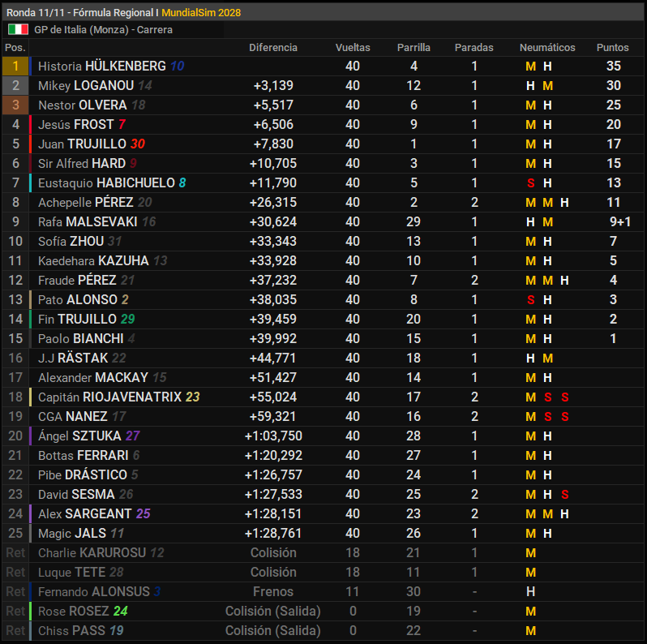Select driver Fin TRUJILLO 29
This screenshot has height=644, width=647.
[86, 319]
